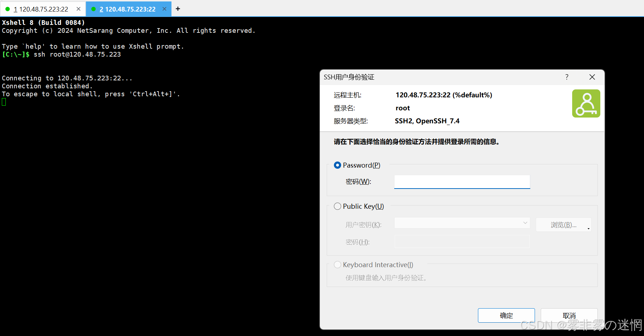This screenshot has height=336, width=644.
Task: Confirm login with the 确定 button
Action: pos(506,315)
